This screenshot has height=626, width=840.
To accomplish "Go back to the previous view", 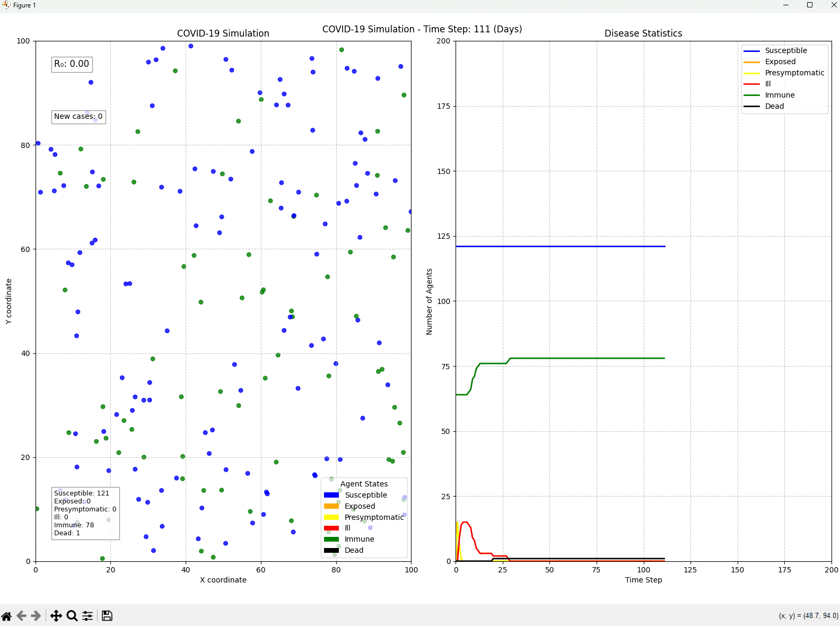I will (x=22, y=615).
